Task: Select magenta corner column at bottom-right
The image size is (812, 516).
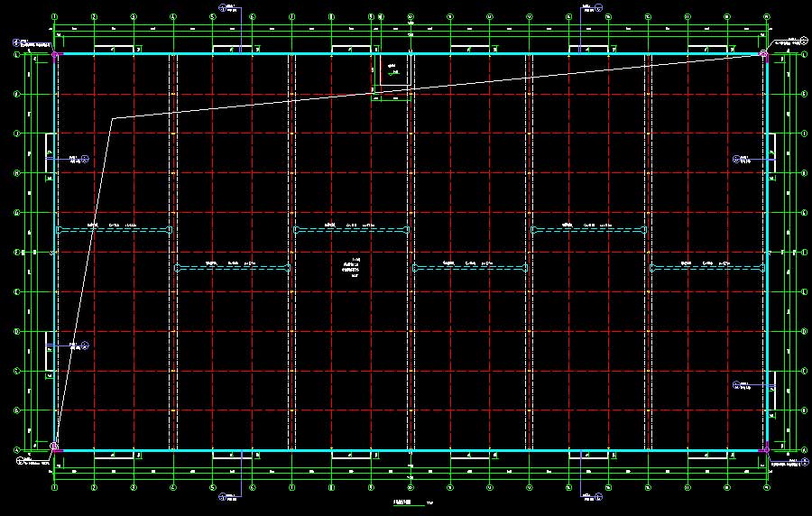Action: click(765, 449)
